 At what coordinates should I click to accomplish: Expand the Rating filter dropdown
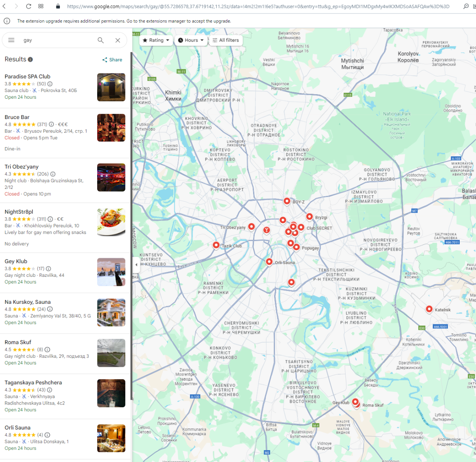click(x=156, y=40)
